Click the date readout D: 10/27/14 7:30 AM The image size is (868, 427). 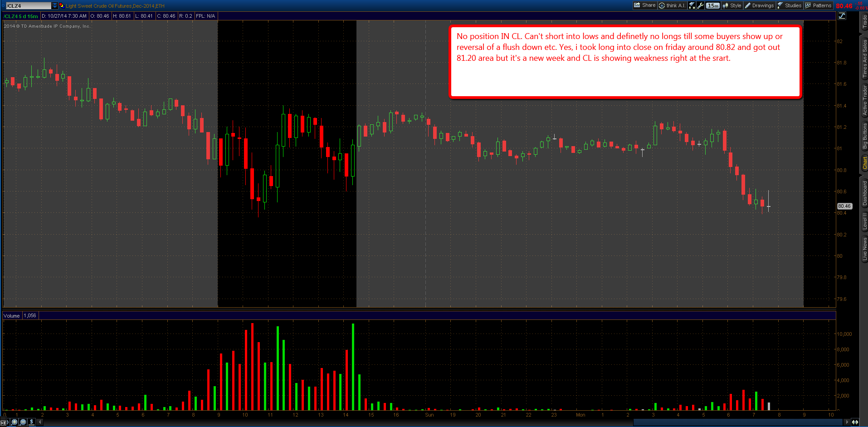(64, 16)
